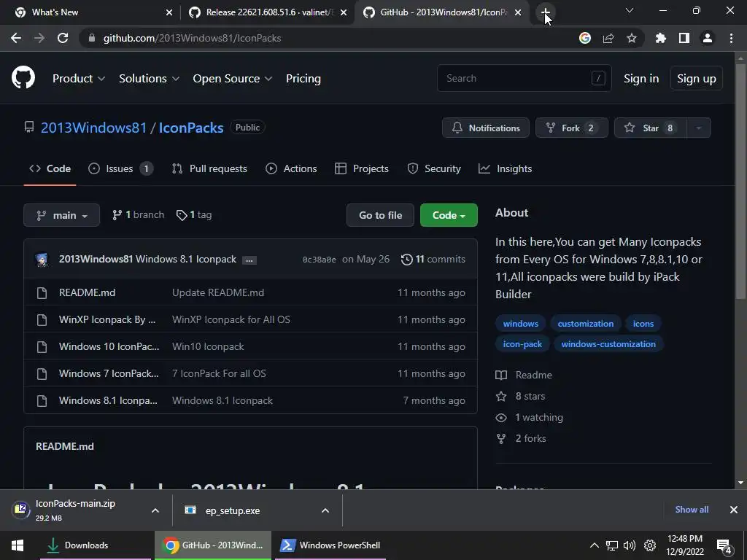This screenshot has width=747, height=560.
Task: Switch to the Projects tab
Action: pyautogui.click(x=362, y=168)
